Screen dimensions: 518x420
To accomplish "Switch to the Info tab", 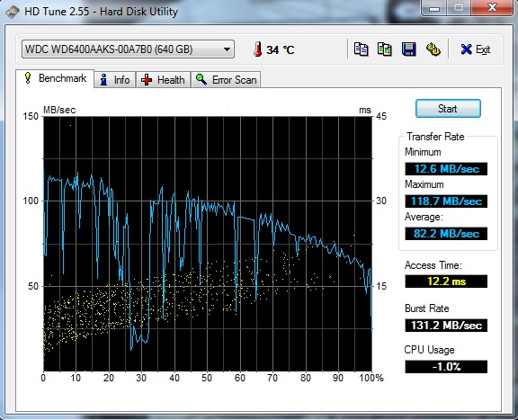I will click(114, 80).
